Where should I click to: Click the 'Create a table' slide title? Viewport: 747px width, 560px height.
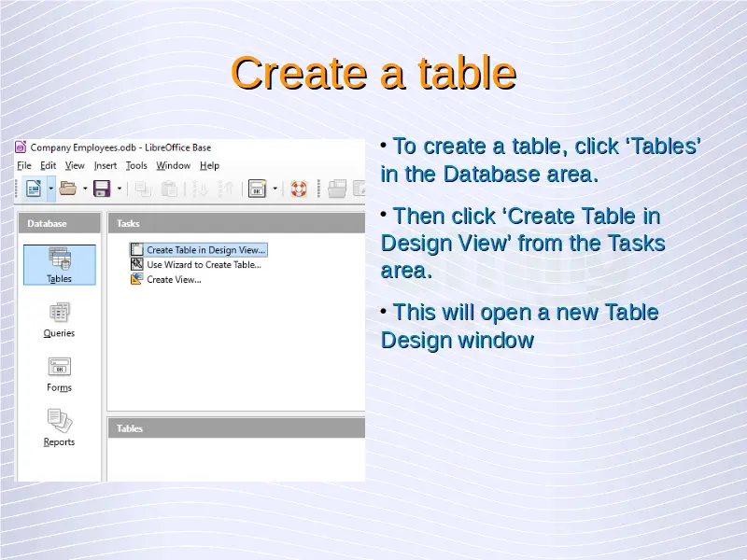coord(373,73)
